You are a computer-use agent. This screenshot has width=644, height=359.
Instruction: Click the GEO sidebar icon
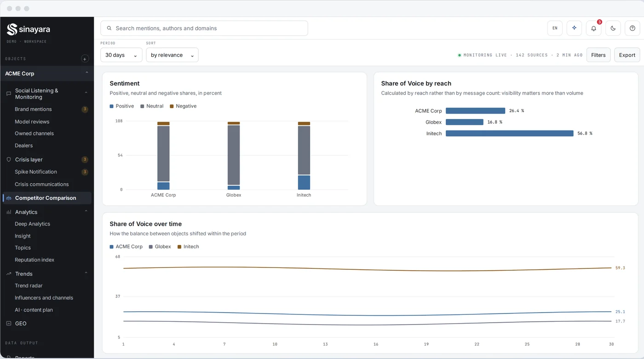click(8, 323)
